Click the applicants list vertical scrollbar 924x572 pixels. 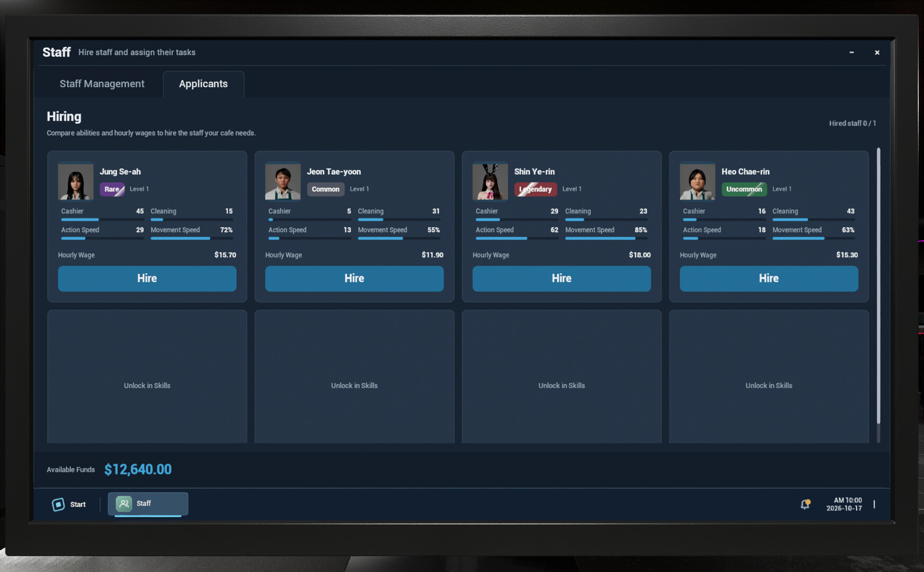[878, 286]
